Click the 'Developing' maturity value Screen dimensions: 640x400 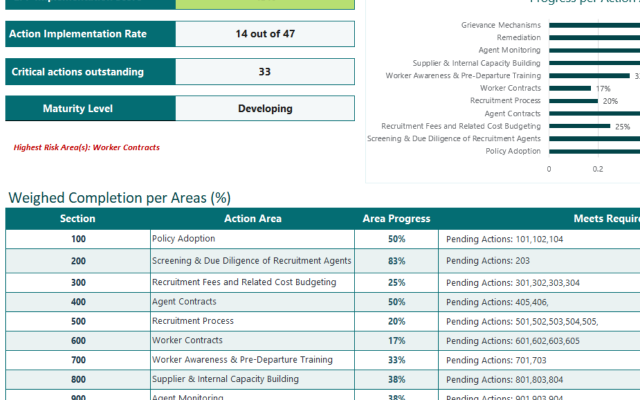point(265,109)
